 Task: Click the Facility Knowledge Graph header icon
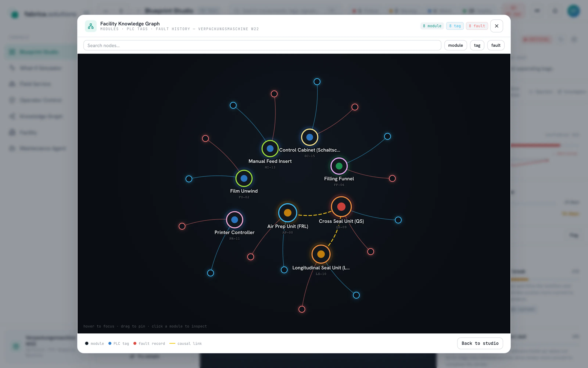[x=91, y=26]
